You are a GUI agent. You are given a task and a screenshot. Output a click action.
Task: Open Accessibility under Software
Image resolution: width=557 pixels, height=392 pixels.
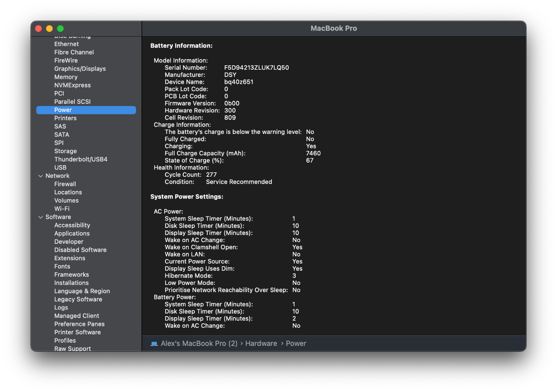72,225
